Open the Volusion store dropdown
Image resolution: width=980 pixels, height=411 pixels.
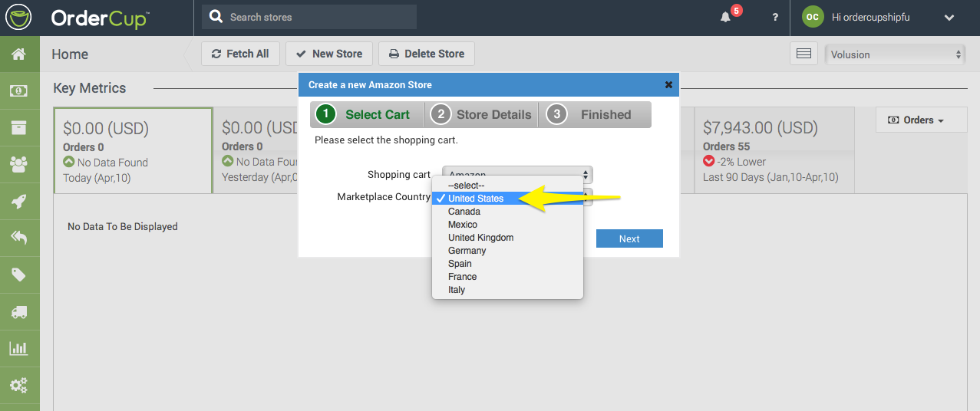[x=894, y=54]
